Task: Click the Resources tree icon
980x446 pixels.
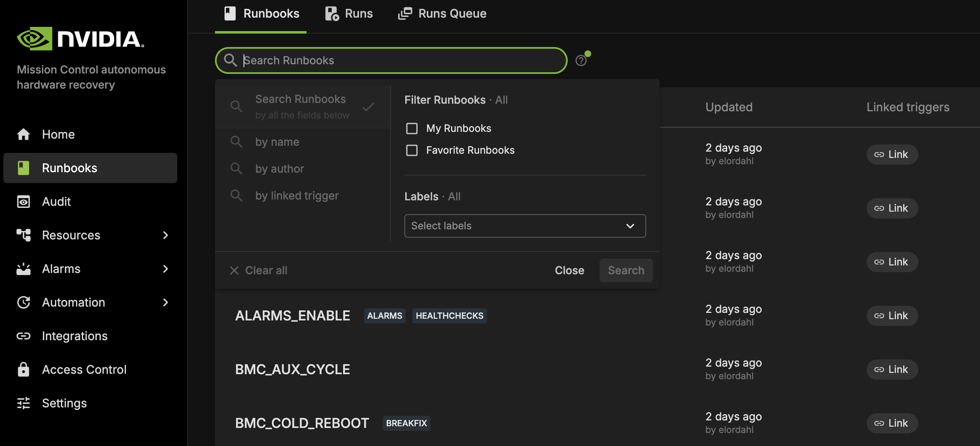Action: [x=24, y=235]
